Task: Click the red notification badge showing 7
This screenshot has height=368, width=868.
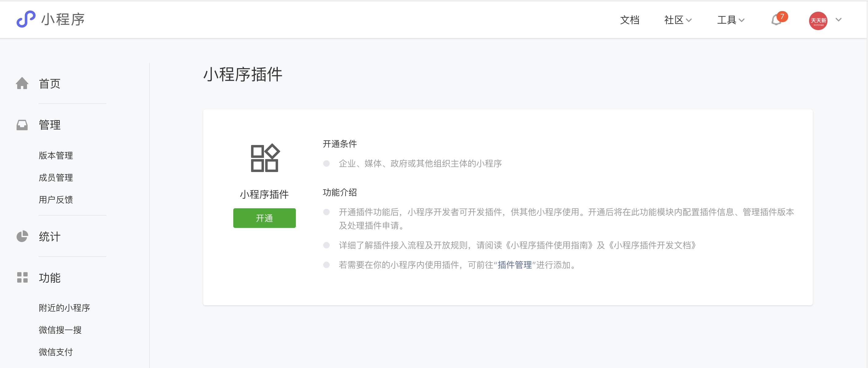Action: 783,16
